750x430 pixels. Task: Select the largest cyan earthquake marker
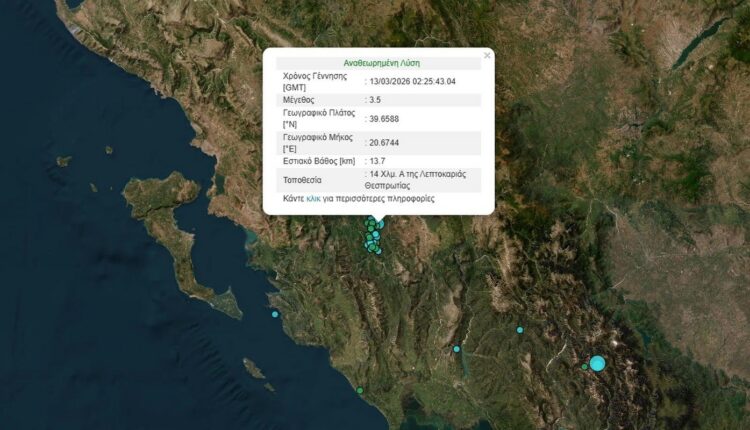tap(597, 363)
